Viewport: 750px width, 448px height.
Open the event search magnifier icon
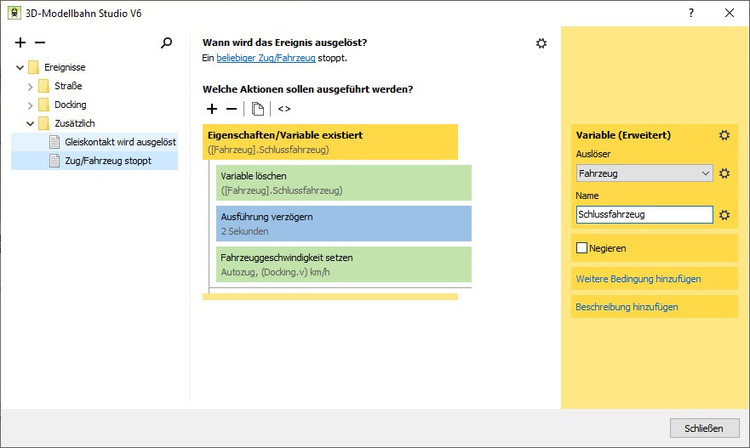point(167,43)
